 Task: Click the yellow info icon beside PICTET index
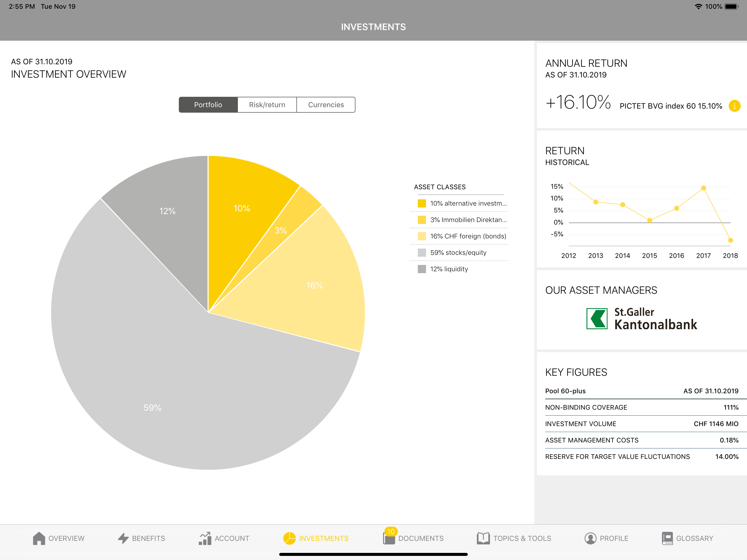pyautogui.click(x=734, y=106)
